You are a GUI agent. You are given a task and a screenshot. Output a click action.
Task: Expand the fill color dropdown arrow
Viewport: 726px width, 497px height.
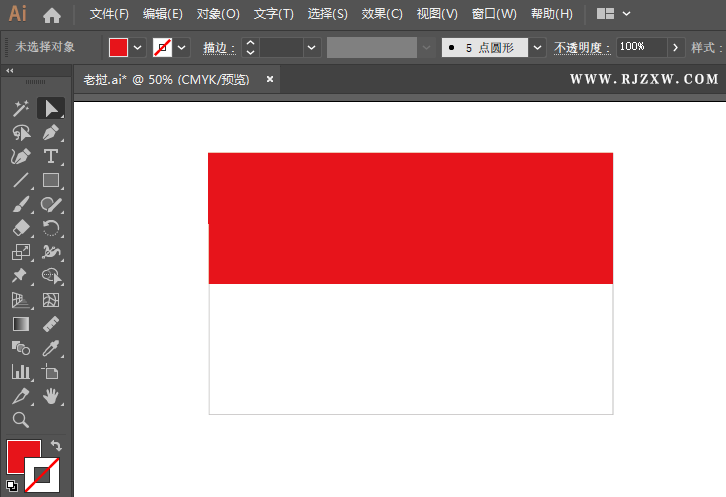coord(138,47)
